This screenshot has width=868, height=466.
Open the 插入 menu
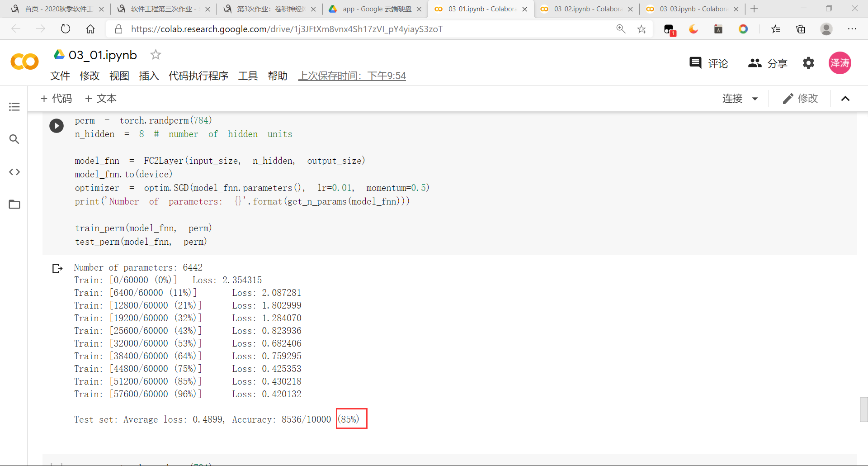tap(149, 76)
